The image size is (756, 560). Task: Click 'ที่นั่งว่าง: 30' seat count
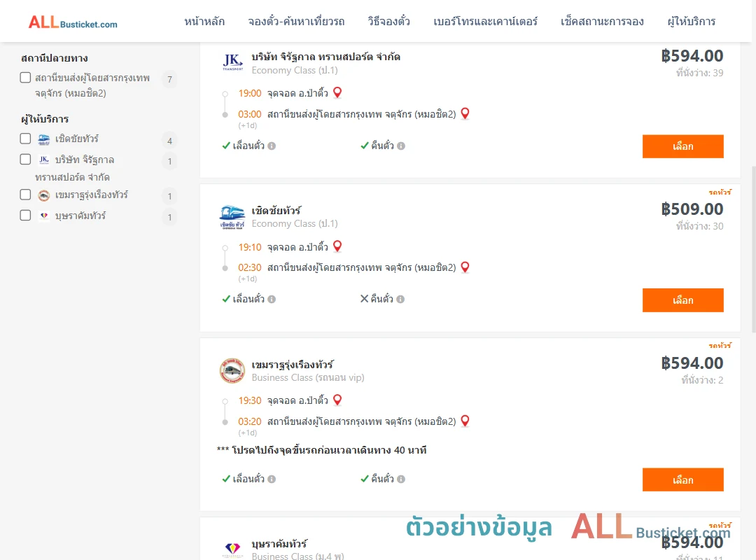(699, 226)
